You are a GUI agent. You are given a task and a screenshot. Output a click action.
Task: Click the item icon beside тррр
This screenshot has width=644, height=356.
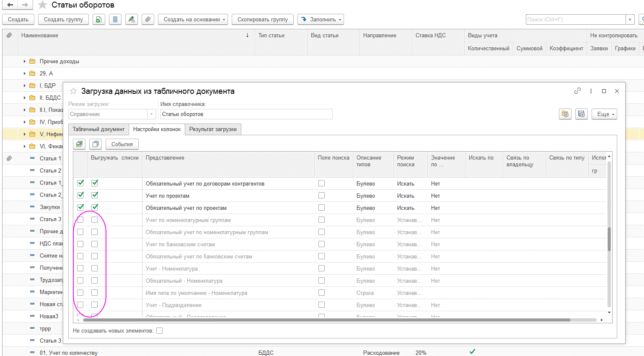pos(32,328)
